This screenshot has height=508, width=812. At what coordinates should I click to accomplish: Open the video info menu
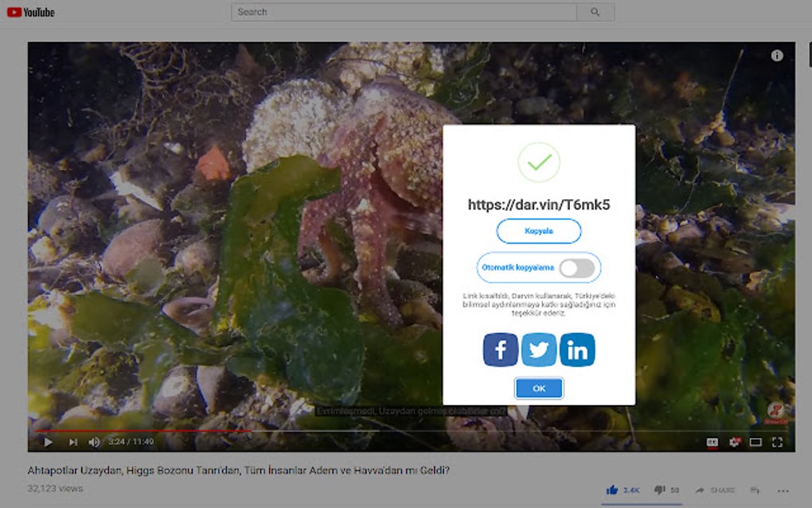777,55
